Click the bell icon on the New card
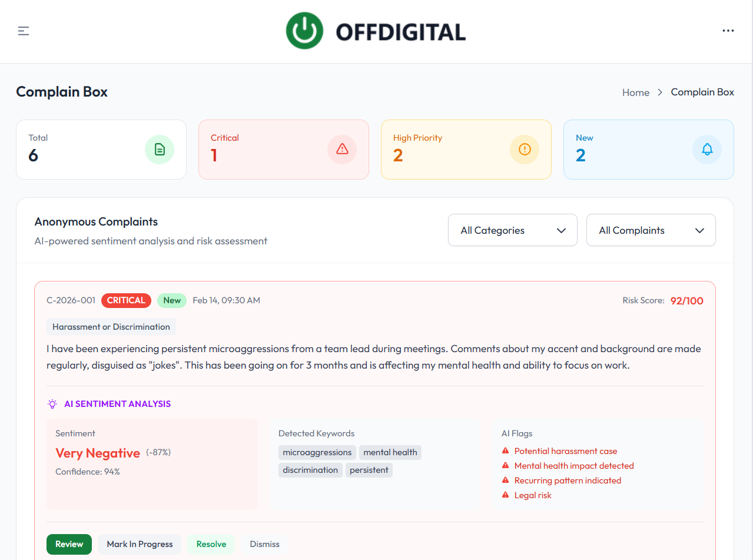753x560 pixels. click(707, 150)
